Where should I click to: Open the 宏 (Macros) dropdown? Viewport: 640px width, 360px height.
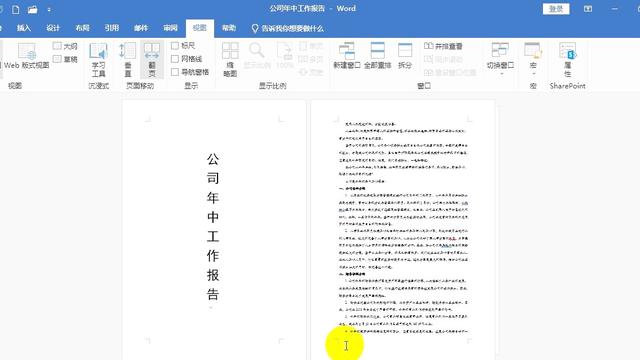point(533,60)
